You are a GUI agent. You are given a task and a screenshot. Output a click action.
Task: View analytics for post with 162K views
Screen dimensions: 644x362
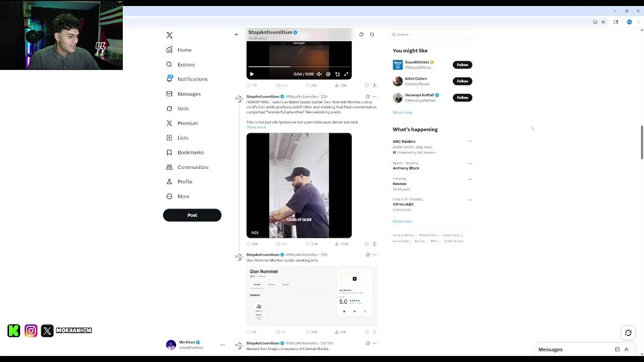coord(342,244)
